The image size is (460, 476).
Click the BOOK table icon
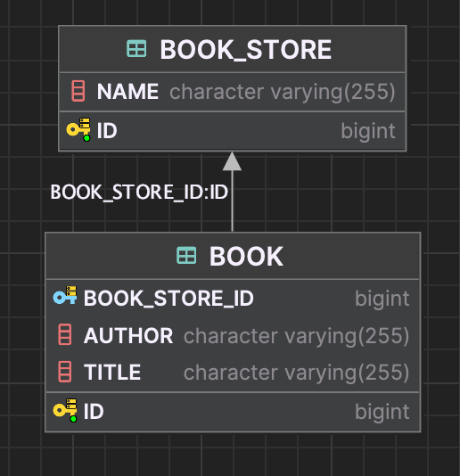tap(186, 255)
